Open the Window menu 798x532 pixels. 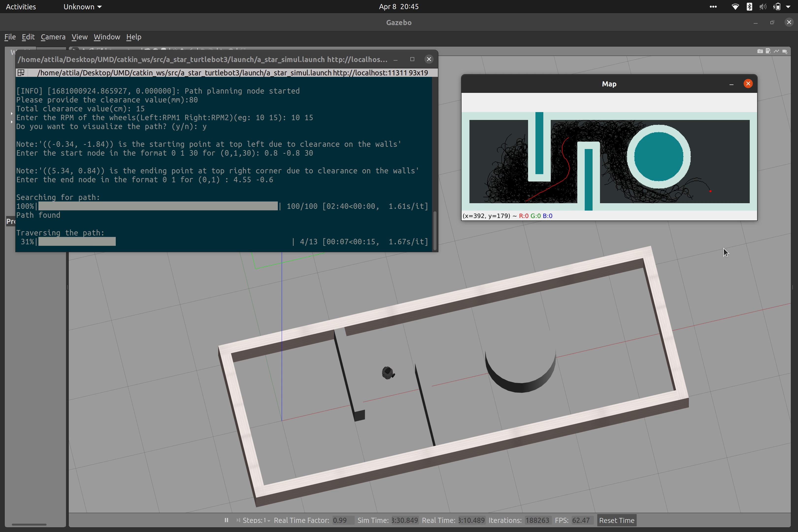pyautogui.click(x=107, y=37)
